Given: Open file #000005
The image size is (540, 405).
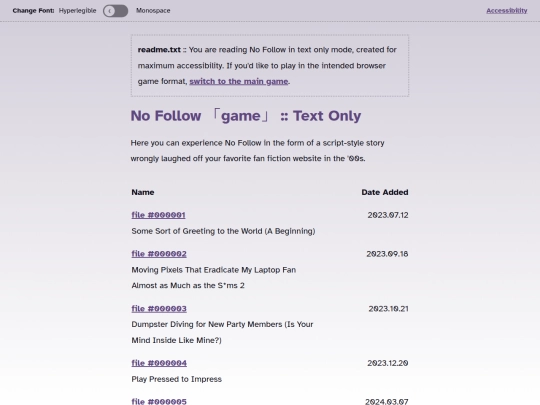Looking at the screenshot, I should tap(159, 401).
